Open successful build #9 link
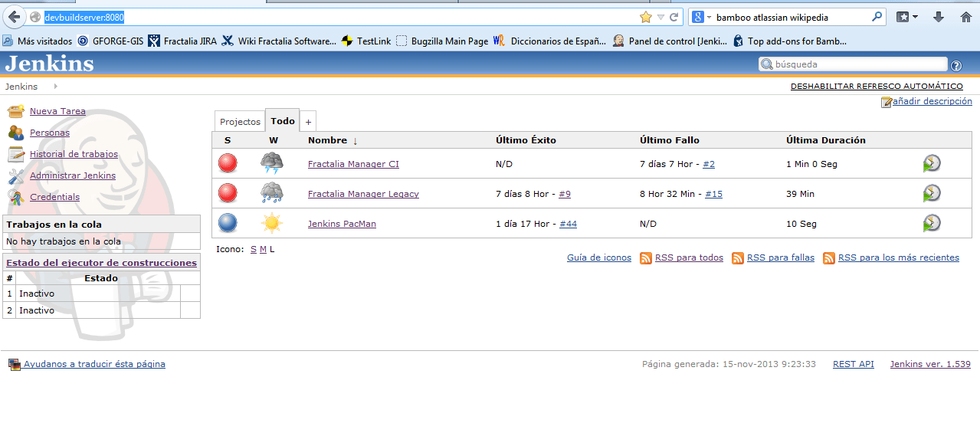980x433 pixels. [565, 194]
